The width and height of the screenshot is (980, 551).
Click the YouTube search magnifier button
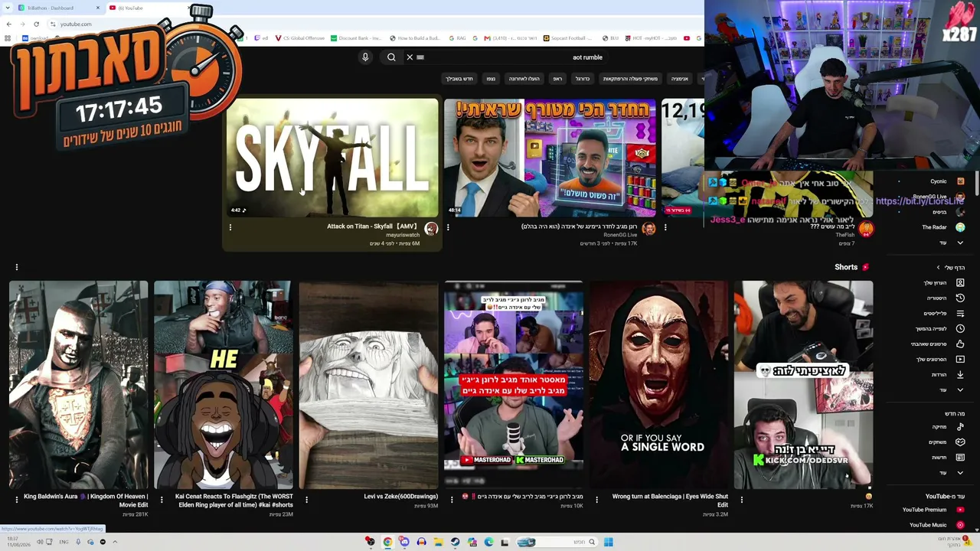coord(391,57)
